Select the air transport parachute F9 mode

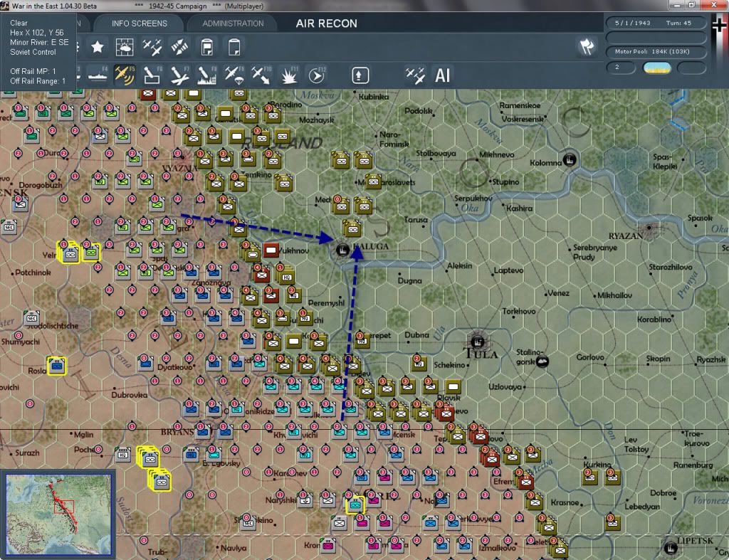click(234, 75)
